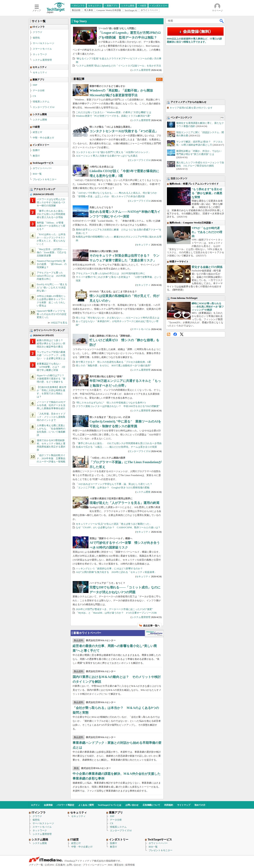Open the マイページ avatar icon
The height and width of the screenshot is (868, 254).
217,7
